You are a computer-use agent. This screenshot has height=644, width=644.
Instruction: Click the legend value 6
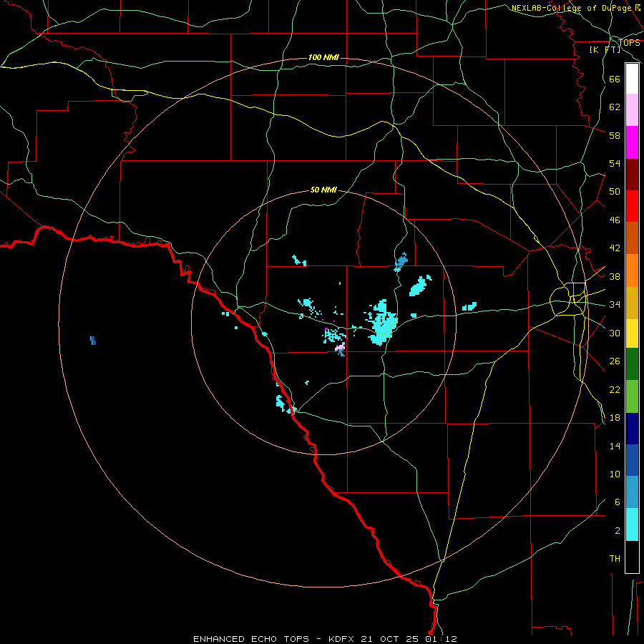coord(618,502)
